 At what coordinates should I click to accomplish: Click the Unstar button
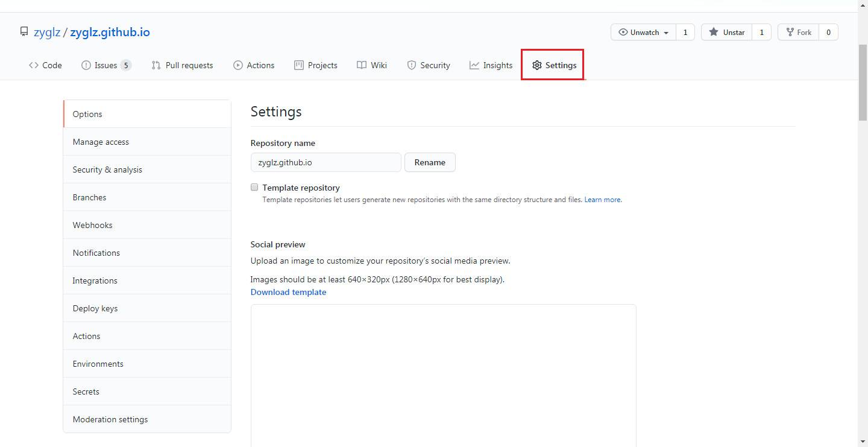pyautogui.click(x=727, y=33)
